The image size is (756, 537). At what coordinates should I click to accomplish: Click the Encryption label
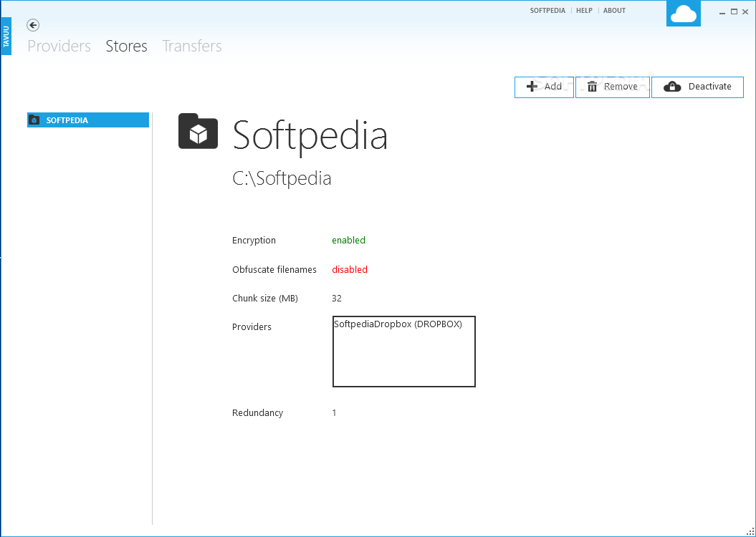pyautogui.click(x=254, y=241)
